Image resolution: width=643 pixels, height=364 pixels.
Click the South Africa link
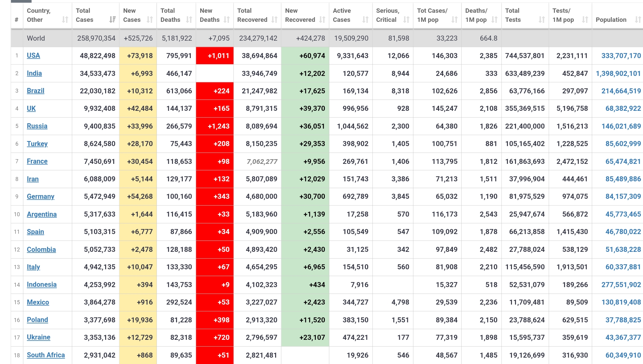point(46,355)
